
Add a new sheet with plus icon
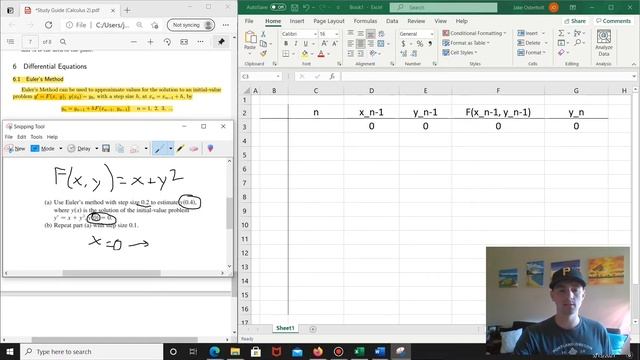[x=313, y=329]
